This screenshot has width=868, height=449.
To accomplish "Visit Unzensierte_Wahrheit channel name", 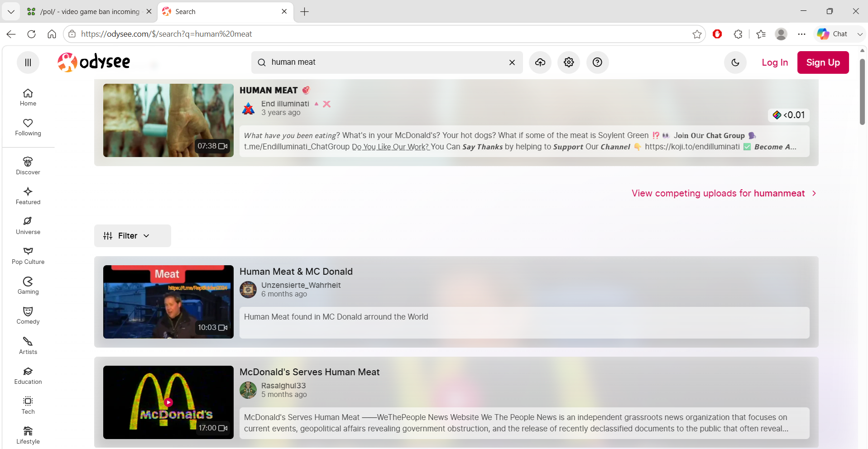I will tap(301, 285).
